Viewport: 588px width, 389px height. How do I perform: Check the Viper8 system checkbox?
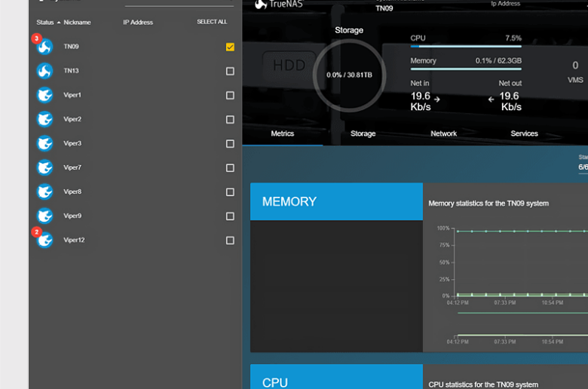[x=230, y=192]
